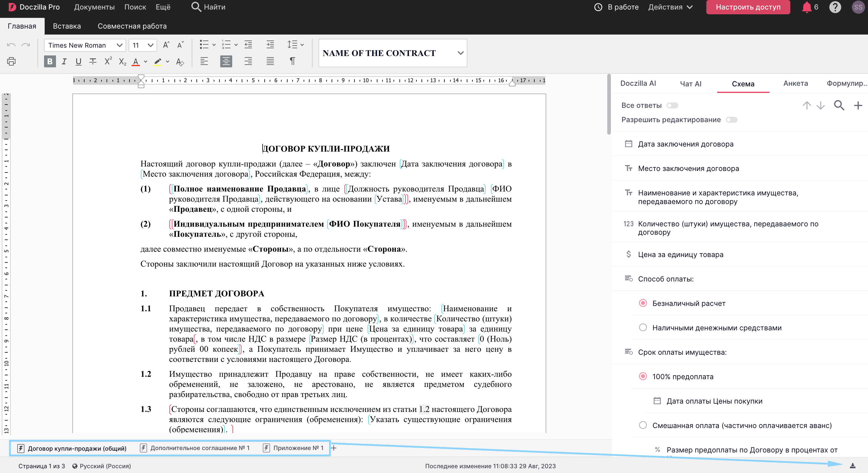The width and height of the screenshot is (868, 473).
Task: Open notifications bell
Action: 807,7
